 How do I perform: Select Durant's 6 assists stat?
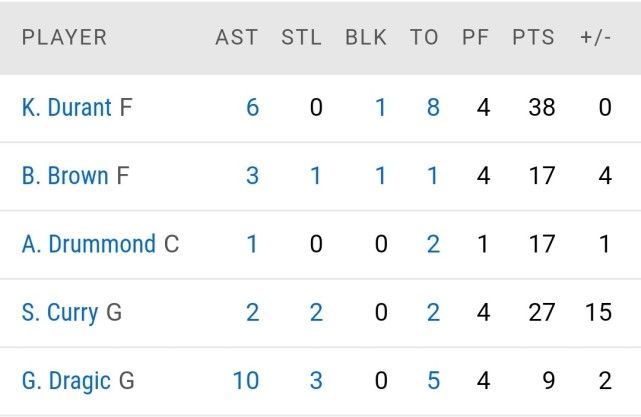[x=252, y=108]
